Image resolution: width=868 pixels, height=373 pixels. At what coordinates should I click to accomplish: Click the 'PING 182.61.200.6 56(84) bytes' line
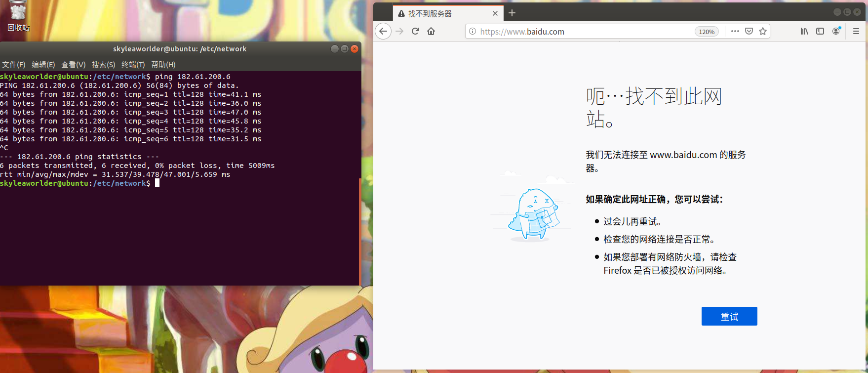(x=119, y=85)
